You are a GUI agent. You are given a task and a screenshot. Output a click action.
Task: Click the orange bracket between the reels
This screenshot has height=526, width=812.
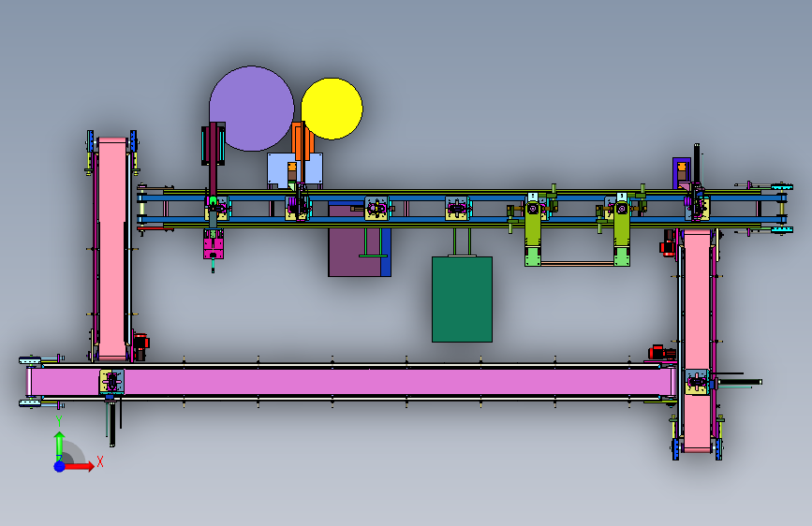tap(303, 140)
